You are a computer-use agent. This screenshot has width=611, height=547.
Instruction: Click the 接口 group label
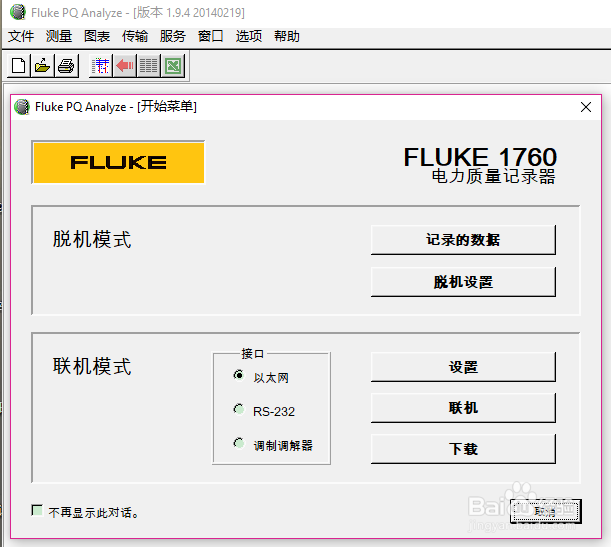click(x=253, y=354)
